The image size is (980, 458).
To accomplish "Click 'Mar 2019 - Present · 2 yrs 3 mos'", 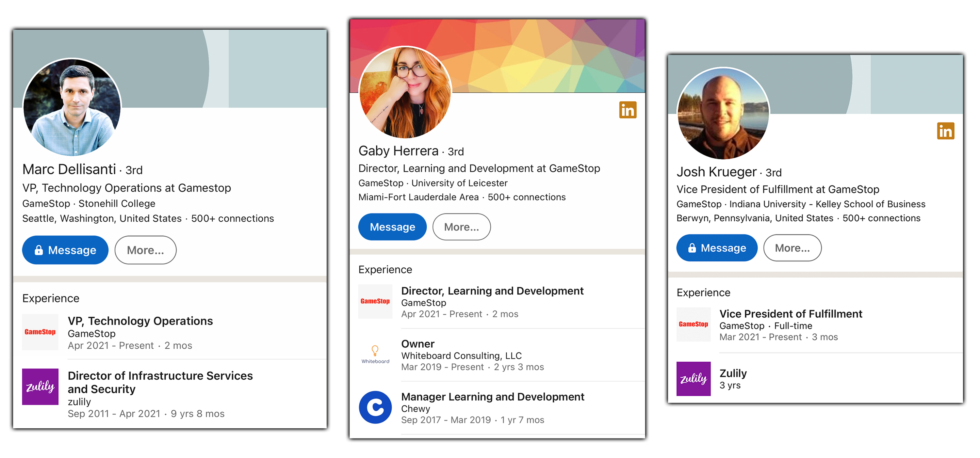I will 472,367.
